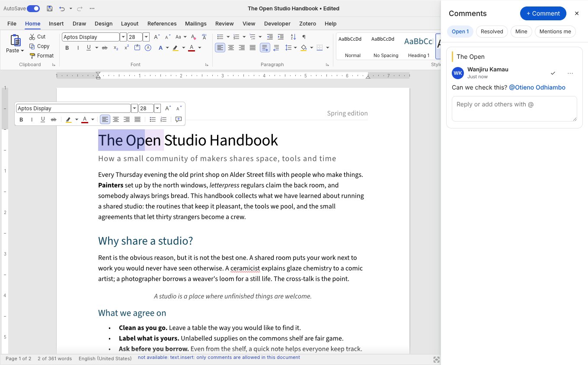The height and width of the screenshot is (365, 588).
Task: Resolve Wanjiru Kamau's comment with the checkmark
Action: click(553, 73)
